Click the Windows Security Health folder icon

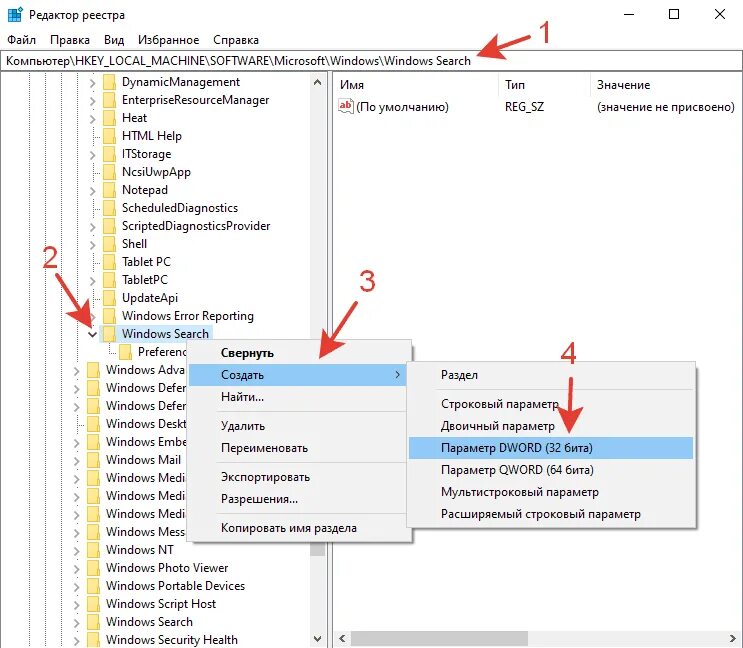[93, 640]
